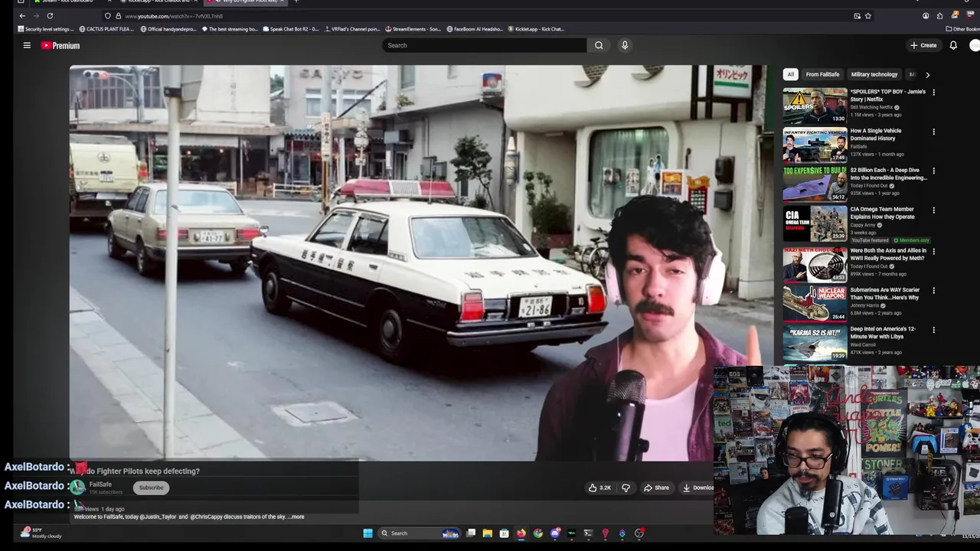This screenshot has height=551, width=980.
Task: Expand the description with ...more
Action: tap(297, 517)
